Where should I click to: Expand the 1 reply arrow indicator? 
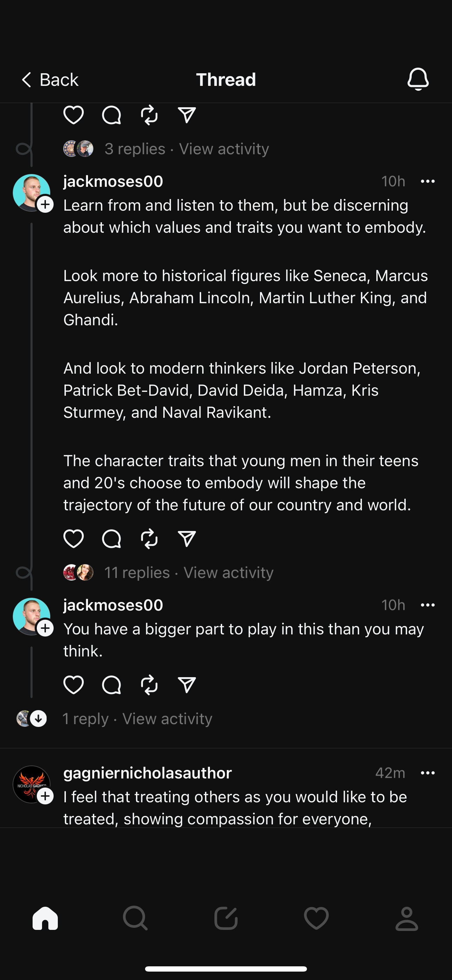[39, 719]
